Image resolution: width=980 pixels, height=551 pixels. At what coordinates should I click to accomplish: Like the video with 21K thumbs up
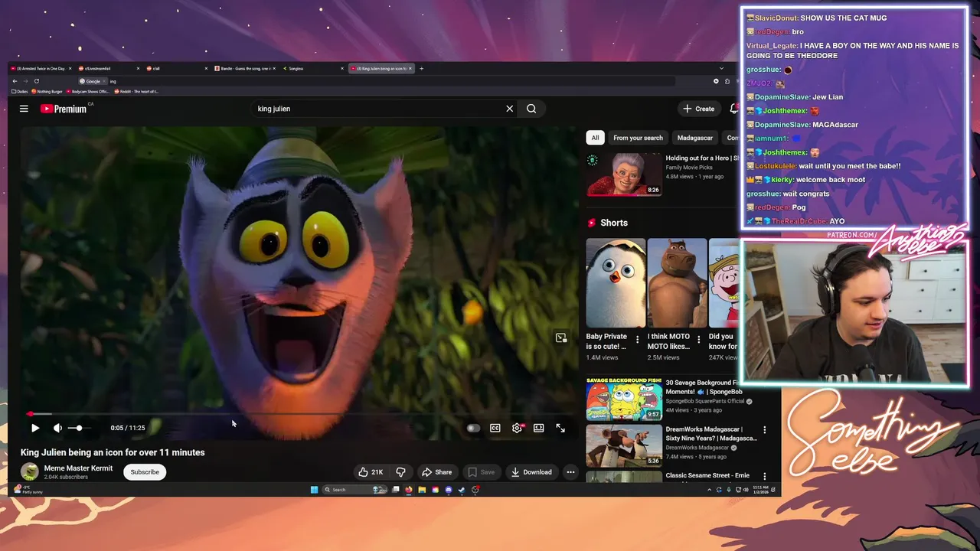pyautogui.click(x=371, y=472)
